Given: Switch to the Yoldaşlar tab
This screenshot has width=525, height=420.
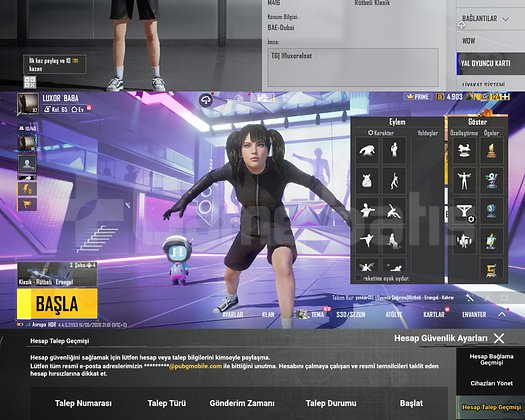Looking at the screenshot, I should pos(427,133).
